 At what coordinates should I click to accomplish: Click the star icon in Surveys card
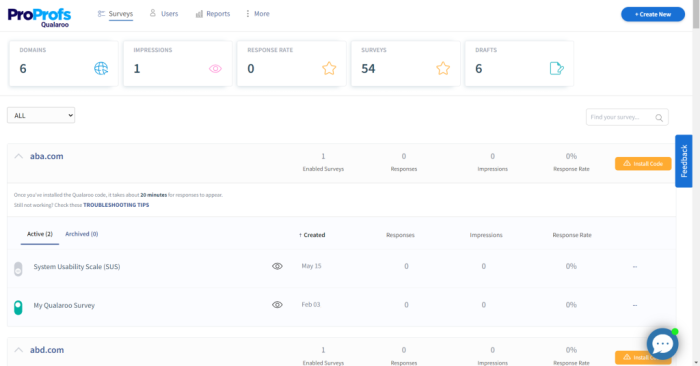[443, 68]
